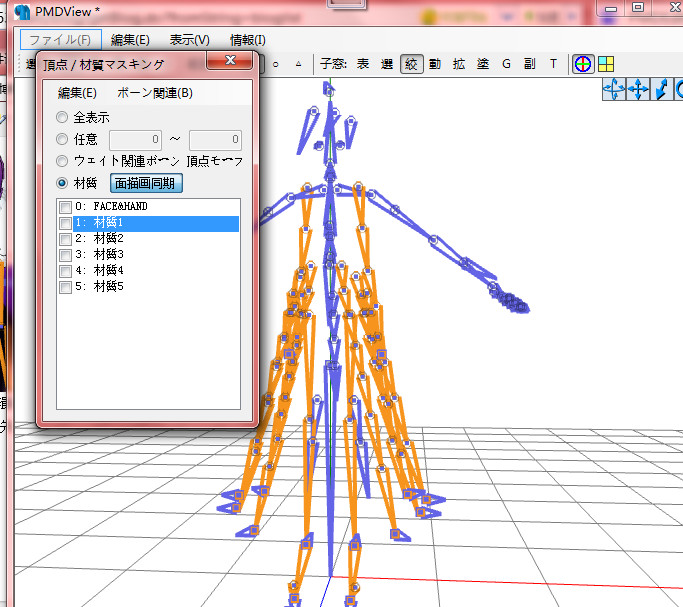Click the first 任意 range number field
Viewport: 683px width, 607px height.
click(x=135, y=140)
